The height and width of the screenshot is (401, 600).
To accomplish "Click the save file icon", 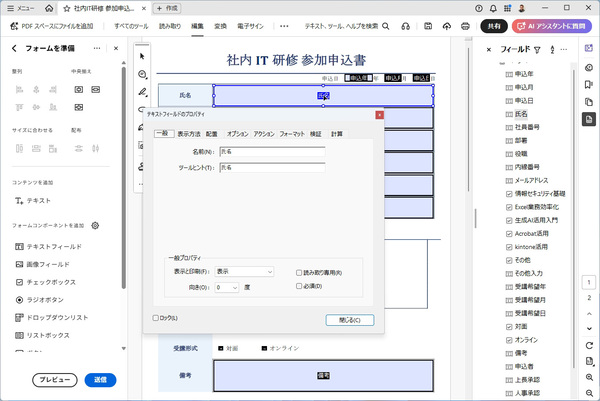I will click(x=428, y=26).
